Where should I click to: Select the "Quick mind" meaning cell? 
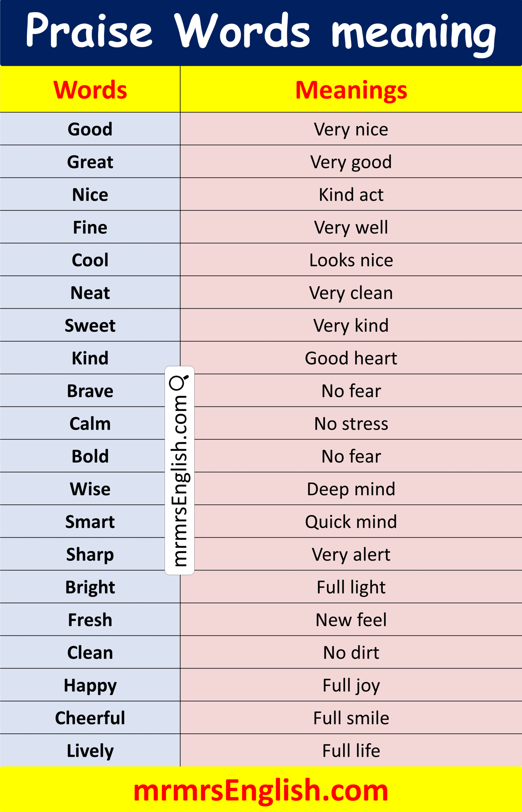351,521
